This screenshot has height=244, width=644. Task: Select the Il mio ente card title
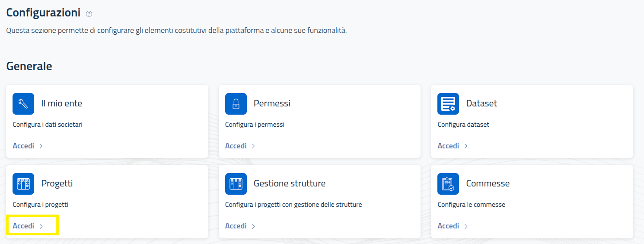61,103
